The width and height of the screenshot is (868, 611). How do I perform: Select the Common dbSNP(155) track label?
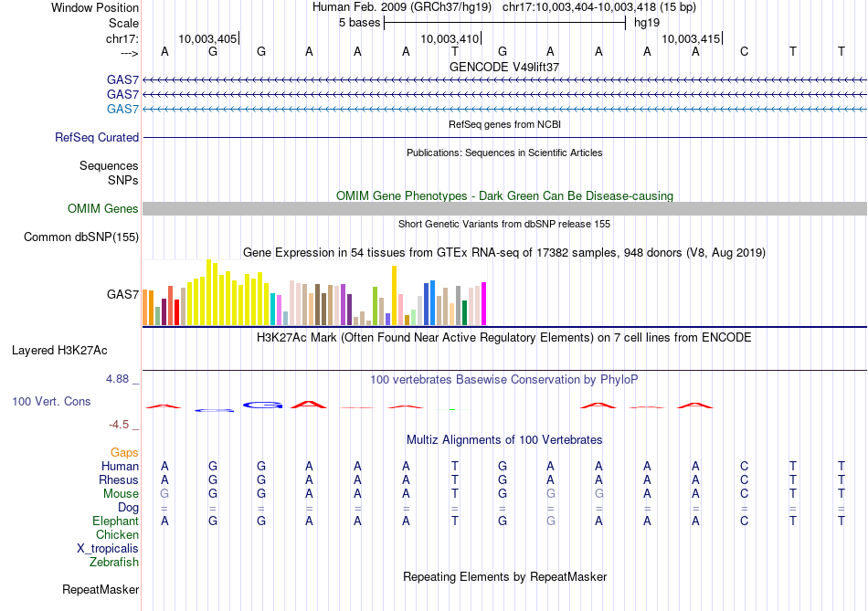coord(81,237)
